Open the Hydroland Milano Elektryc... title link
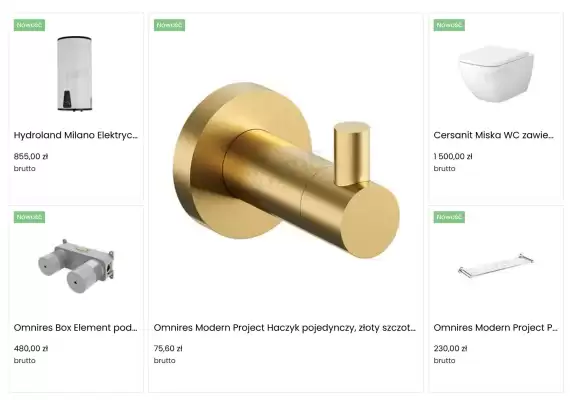570x400 pixels. (76, 135)
